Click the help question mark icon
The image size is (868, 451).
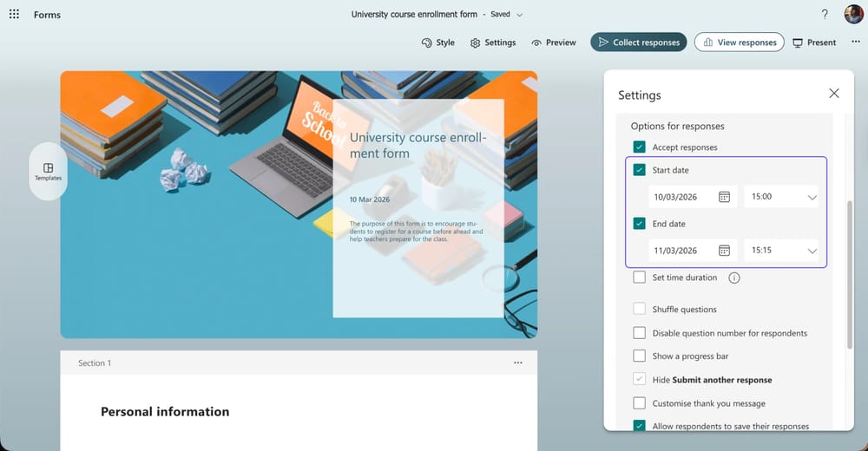point(825,15)
